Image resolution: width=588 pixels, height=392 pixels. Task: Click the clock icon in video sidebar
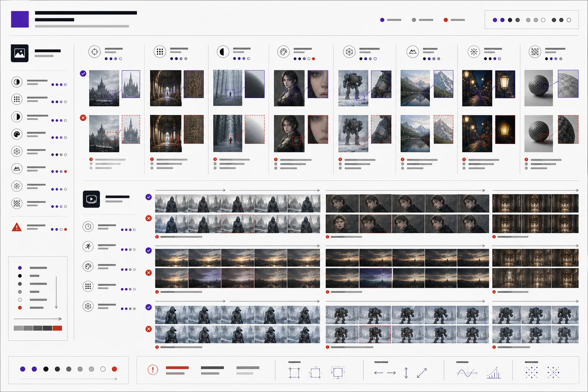88,227
